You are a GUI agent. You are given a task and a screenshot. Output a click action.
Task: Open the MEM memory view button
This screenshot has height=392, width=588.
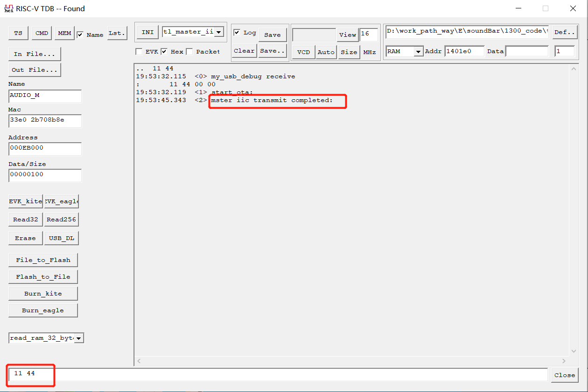(x=64, y=33)
